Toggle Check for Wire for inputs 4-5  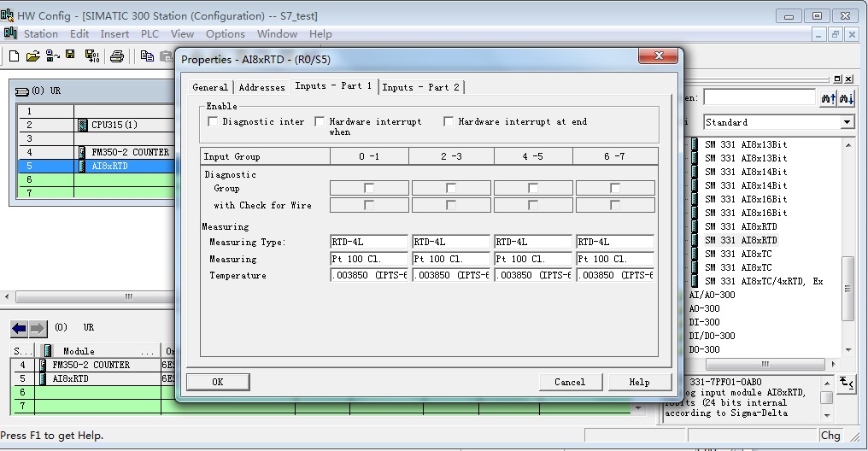(x=532, y=205)
